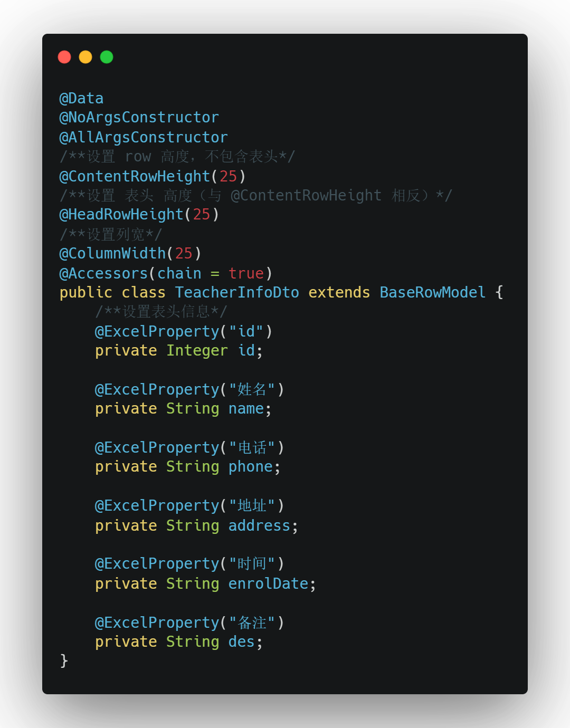Click the BaseRowModel superclass name
Viewport: 570px width, 728px height.
point(432,292)
